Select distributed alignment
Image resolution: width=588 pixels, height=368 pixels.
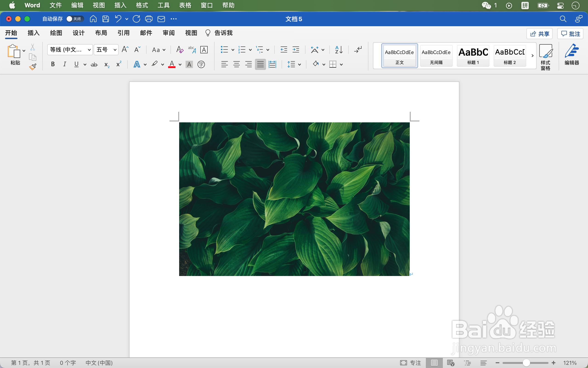point(272,64)
